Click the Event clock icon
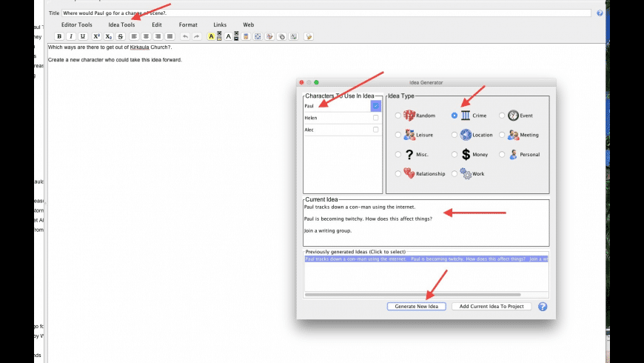 pyautogui.click(x=513, y=116)
